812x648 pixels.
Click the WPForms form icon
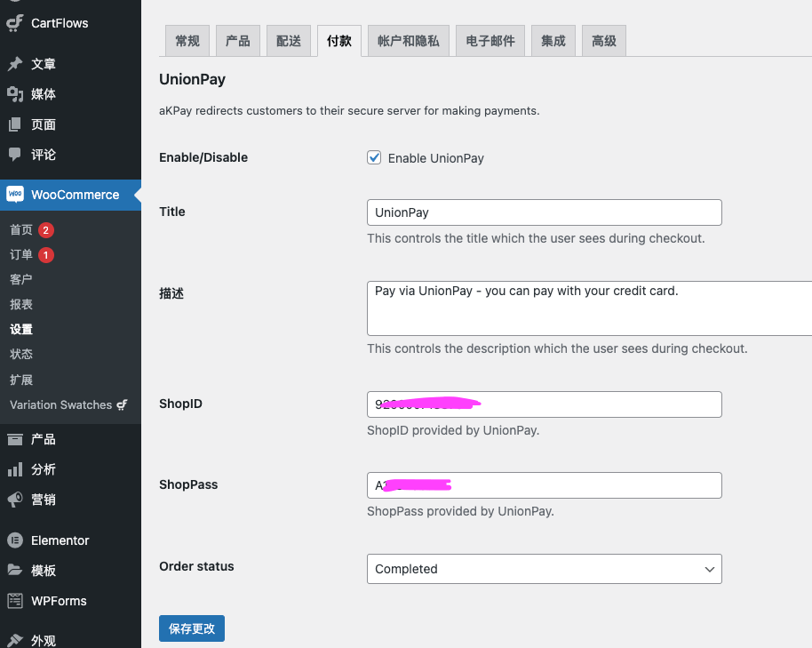tap(15, 600)
